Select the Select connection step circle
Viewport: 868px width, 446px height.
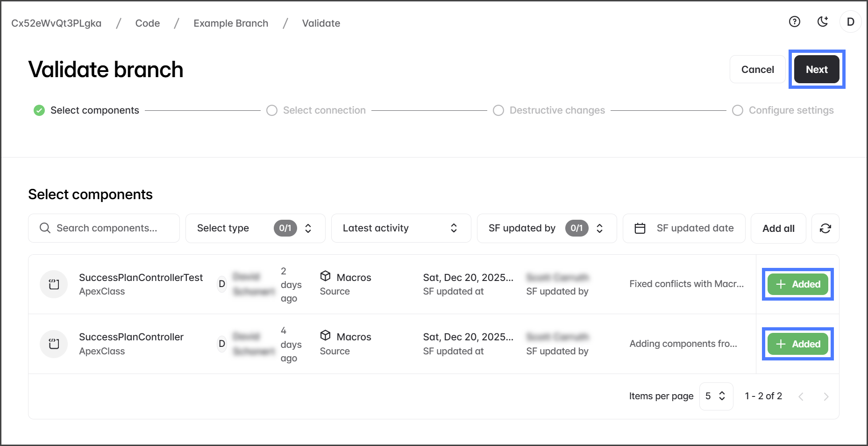click(272, 110)
